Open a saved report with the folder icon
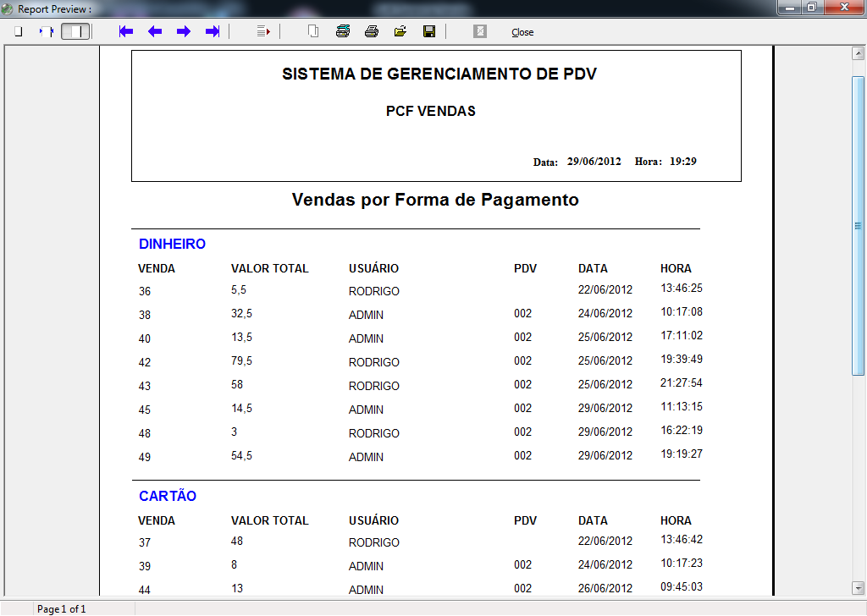Screen dimensions: 867x616 pyautogui.click(x=399, y=30)
